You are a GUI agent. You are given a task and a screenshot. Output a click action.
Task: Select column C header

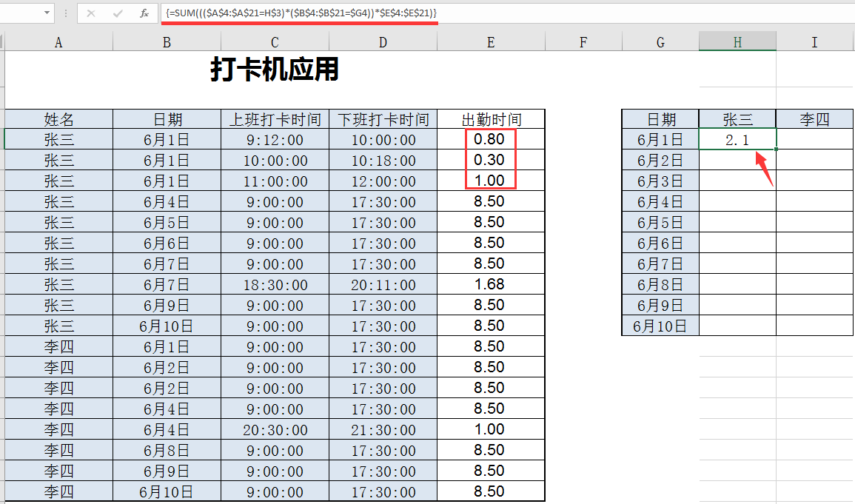[x=275, y=42]
